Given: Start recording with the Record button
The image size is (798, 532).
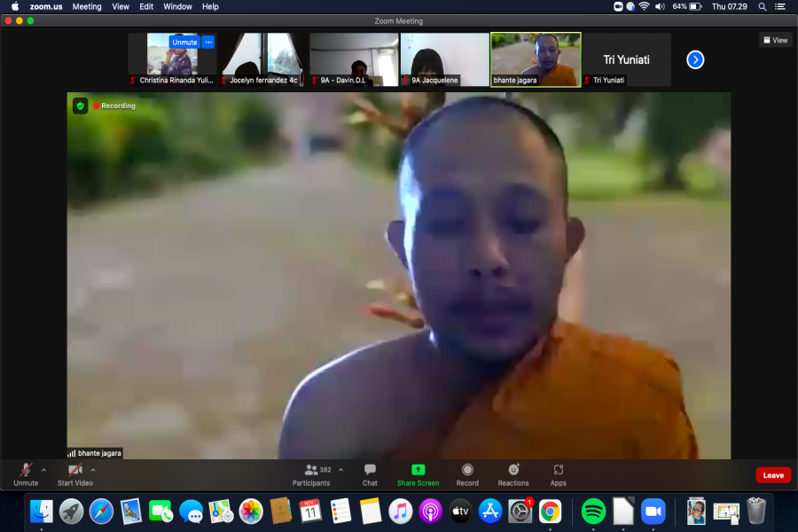Looking at the screenshot, I should point(467,474).
